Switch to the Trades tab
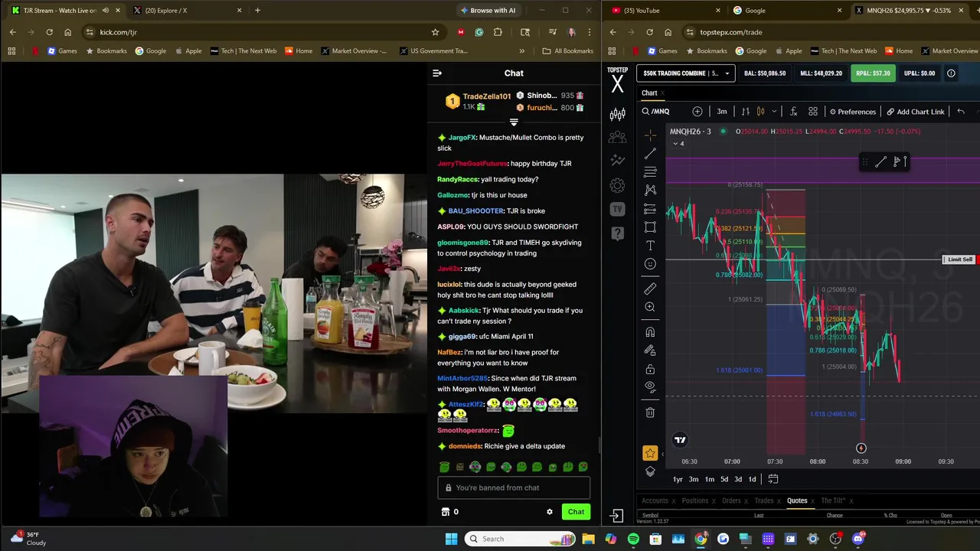Viewport: 980px width, 551px height. (x=764, y=500)
